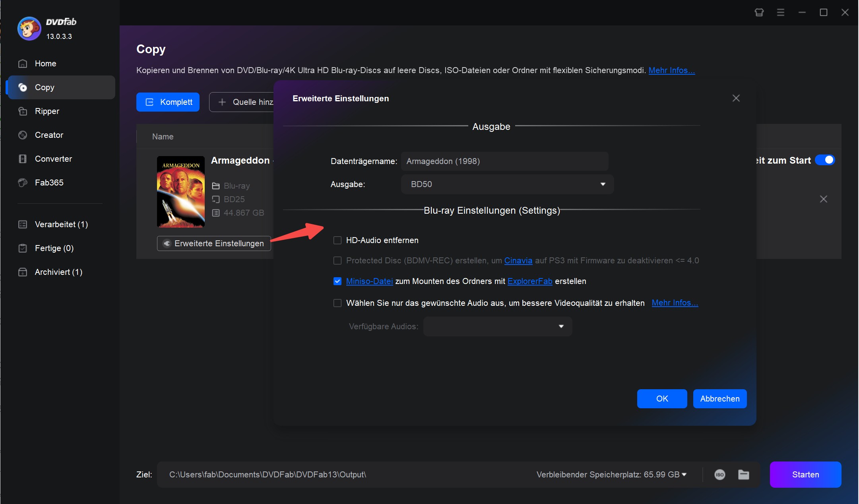Click the Abbrechen button
This screenshot has height=504, width=859.
pyautogui.click(x=720, y=399)
